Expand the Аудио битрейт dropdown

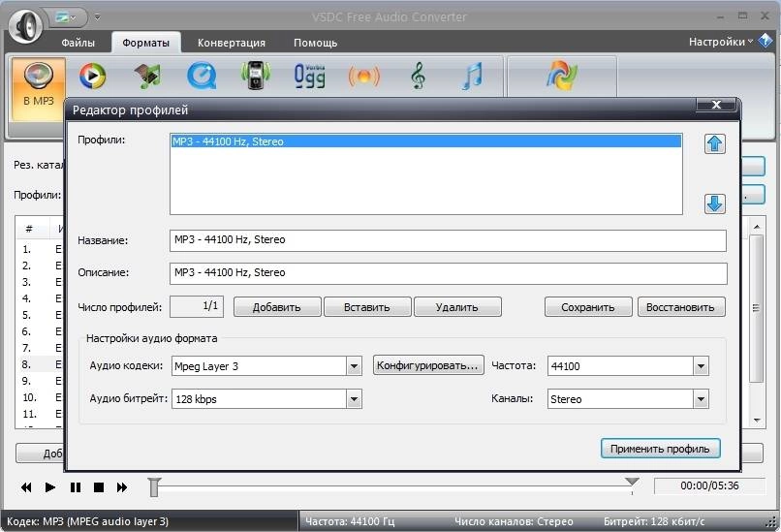pyautogui.click(x=354, y=399)
